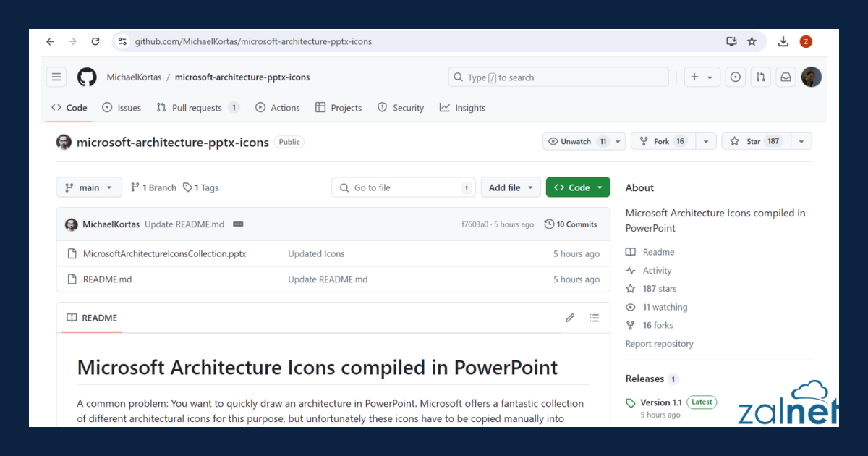View the 187 stars link
Screen dimensions: 868x456
[x=651, y=289]
